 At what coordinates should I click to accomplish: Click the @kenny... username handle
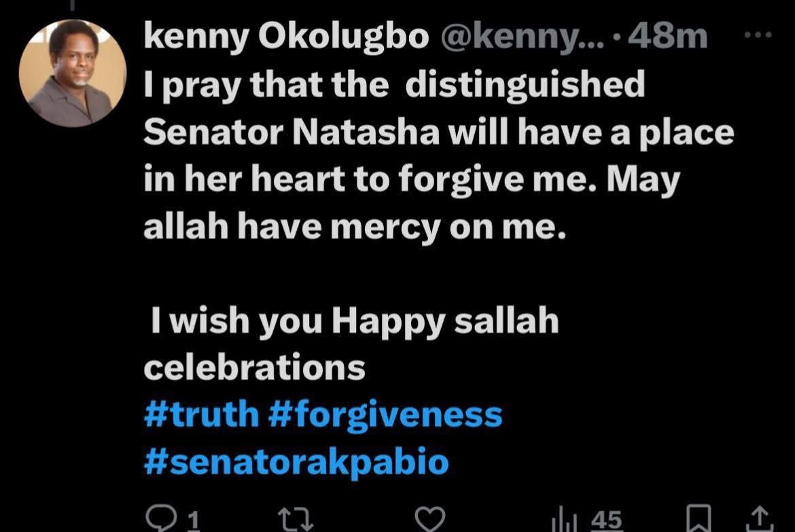tap(523, 38)
